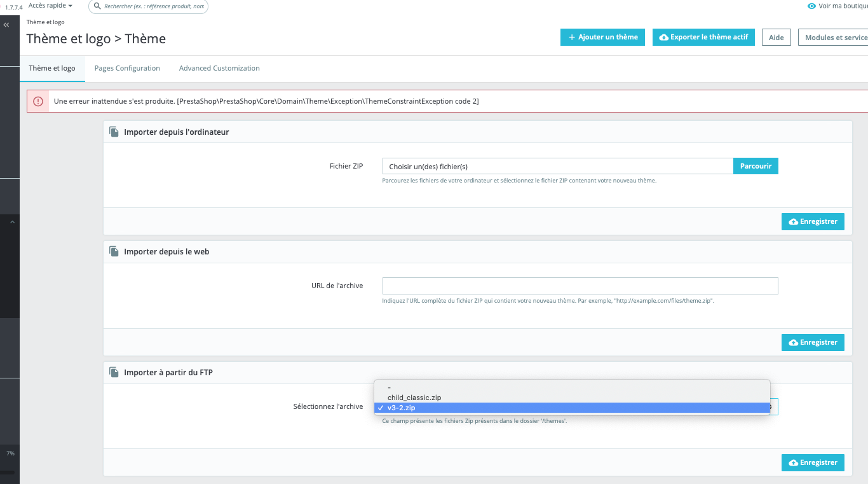Click the Ajouter un thème button
The width and height of the screenshot is (868, 484).
coord(603,37)
